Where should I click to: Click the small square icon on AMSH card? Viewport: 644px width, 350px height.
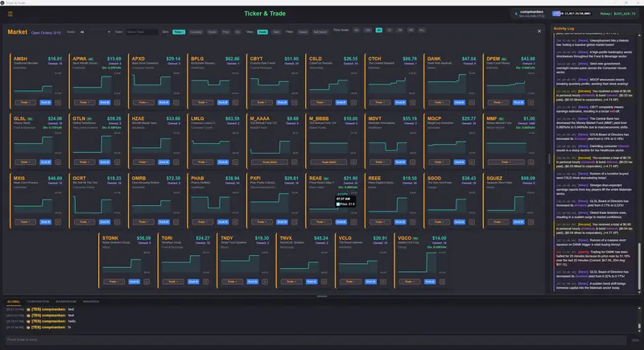(x=58, y=102)
